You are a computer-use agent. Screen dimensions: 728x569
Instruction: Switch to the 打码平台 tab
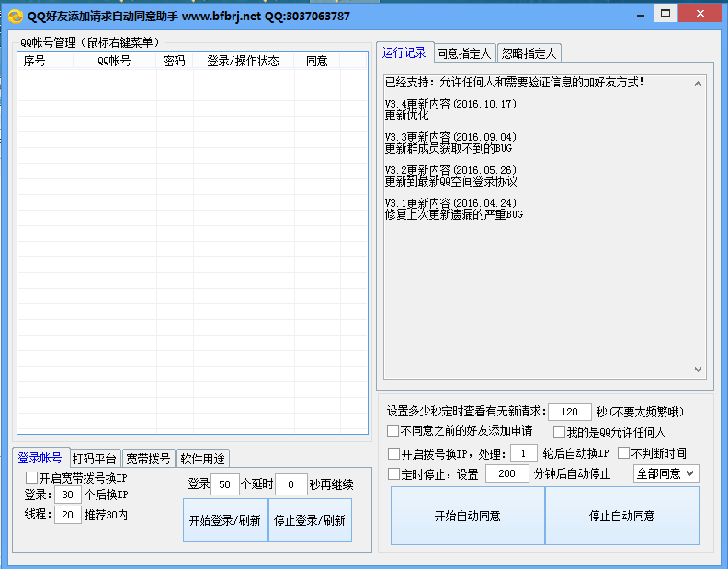(95, 459)
